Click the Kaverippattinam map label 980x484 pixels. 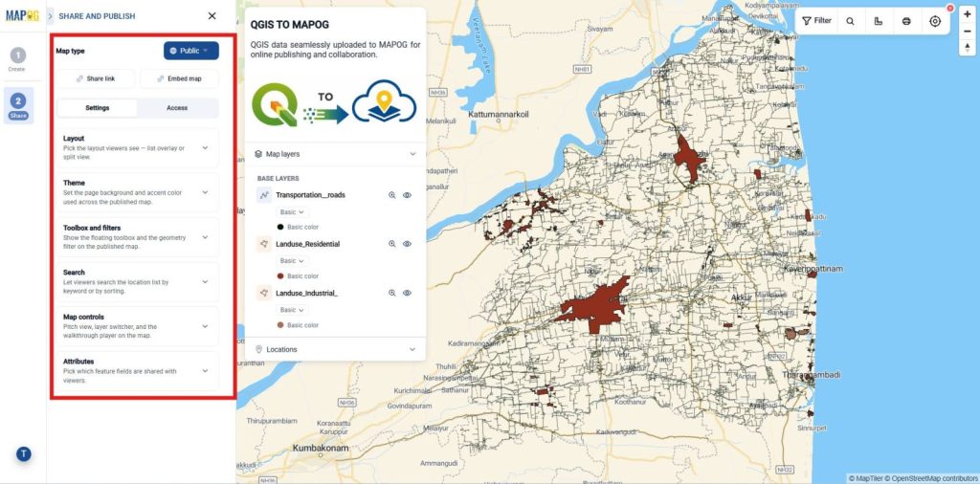[813, 269]
